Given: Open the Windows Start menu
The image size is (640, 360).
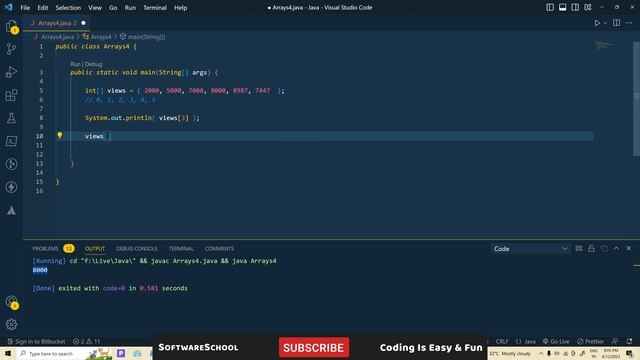Looking at the screenshot, I should (x=7, y=353).
